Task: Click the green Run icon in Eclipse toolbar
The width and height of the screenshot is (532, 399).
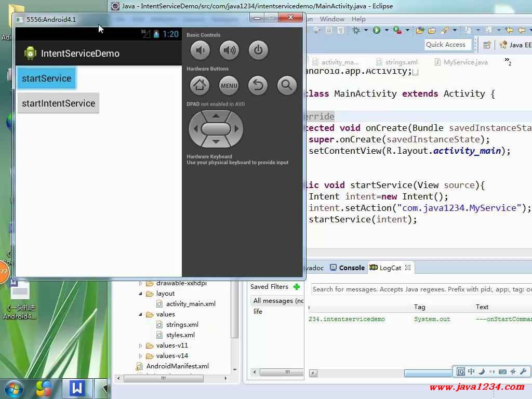Action: [377, 30]
